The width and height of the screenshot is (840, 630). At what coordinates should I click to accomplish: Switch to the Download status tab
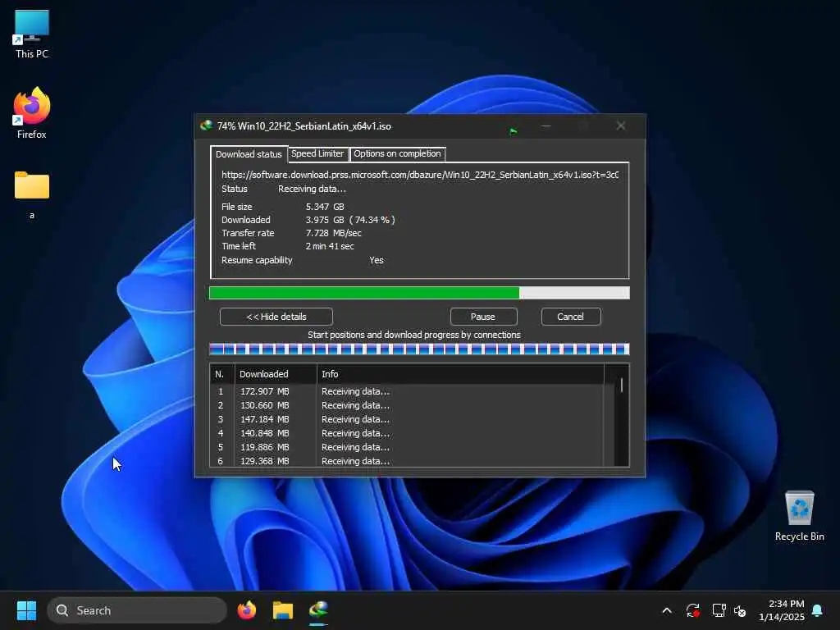(x=249, y=153)
